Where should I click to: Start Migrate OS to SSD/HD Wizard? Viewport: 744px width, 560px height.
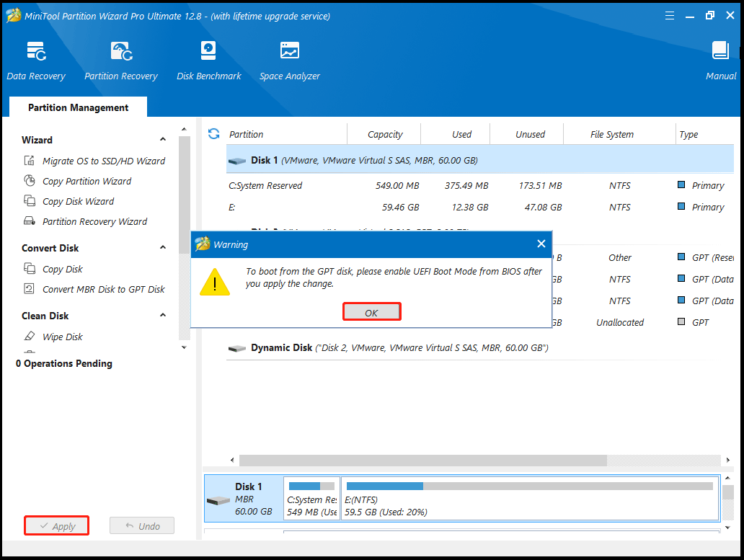click(x=94, y=161)
